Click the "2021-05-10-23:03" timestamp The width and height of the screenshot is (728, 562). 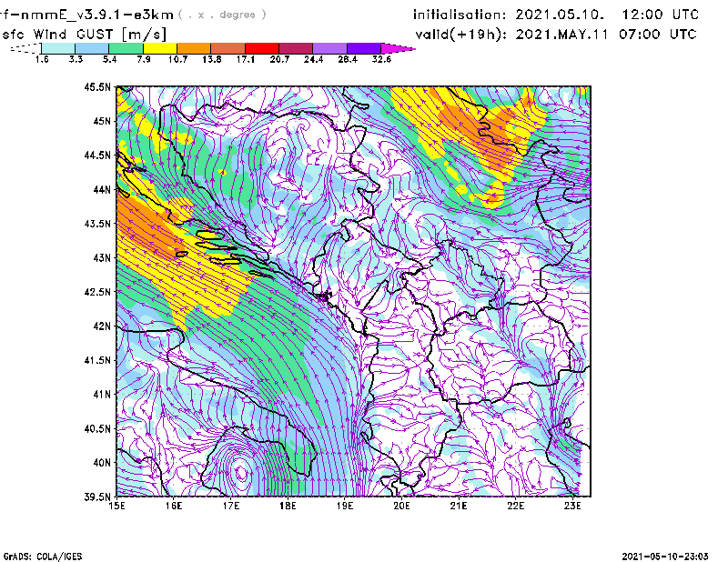[665, 557]
